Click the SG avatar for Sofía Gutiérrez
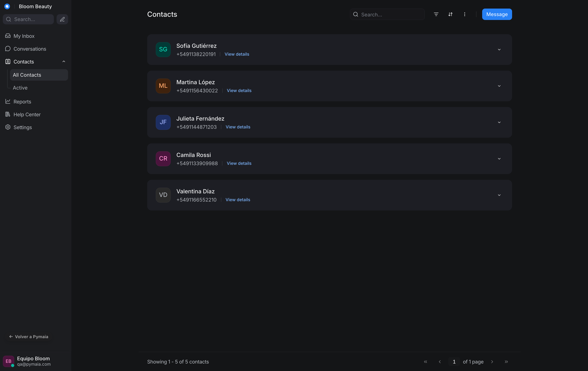The width and height of the screenshot is (588, 371). pos(163,50)
